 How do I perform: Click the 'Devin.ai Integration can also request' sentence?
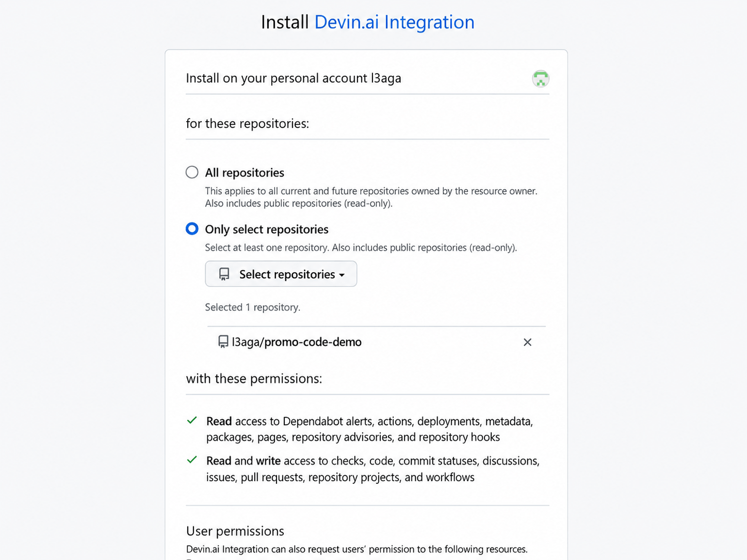(357, 549)
